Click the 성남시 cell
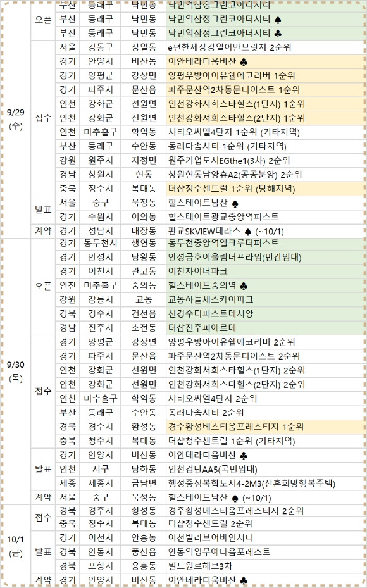The width and height of the screenshot is (367, 588). point(101,232)
